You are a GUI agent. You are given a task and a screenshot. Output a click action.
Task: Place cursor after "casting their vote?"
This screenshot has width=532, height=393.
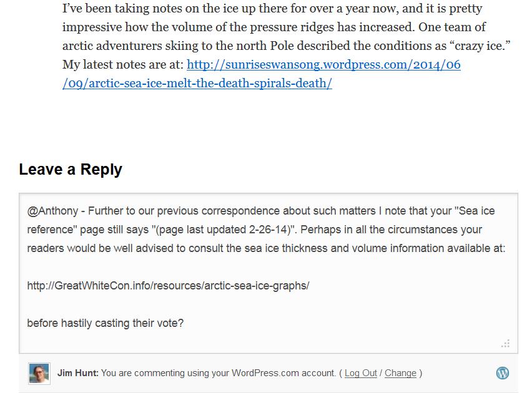[x=184, y=323]
